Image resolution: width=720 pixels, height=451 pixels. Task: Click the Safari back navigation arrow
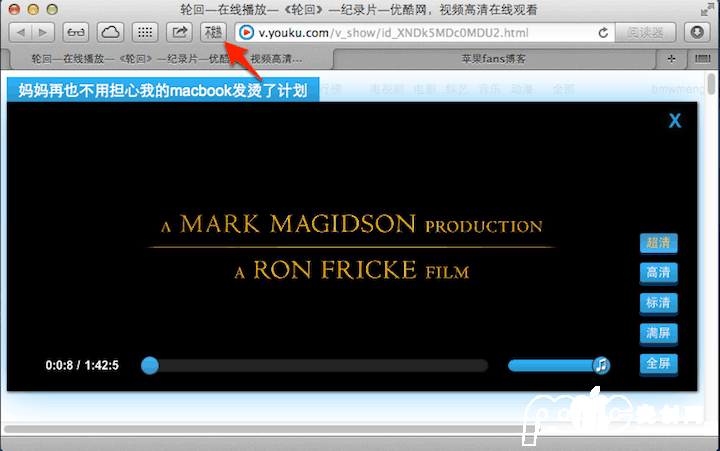click(x=19, y=32)
